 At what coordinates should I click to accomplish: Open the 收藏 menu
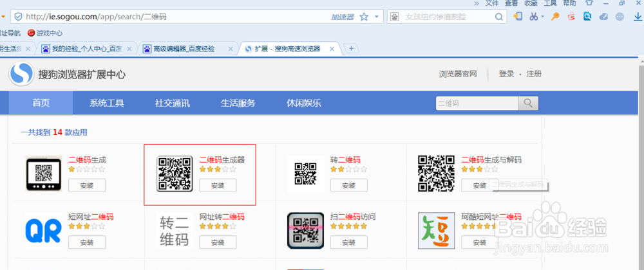[x=531, y=3]
